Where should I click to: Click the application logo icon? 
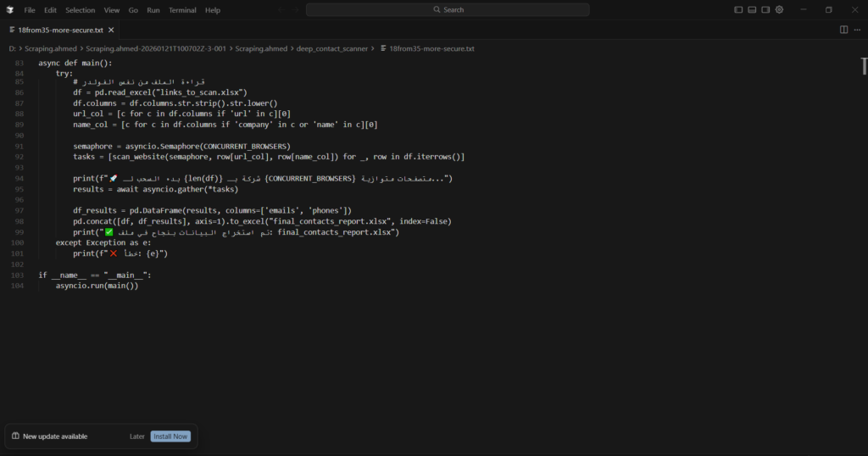click(10, 10)
